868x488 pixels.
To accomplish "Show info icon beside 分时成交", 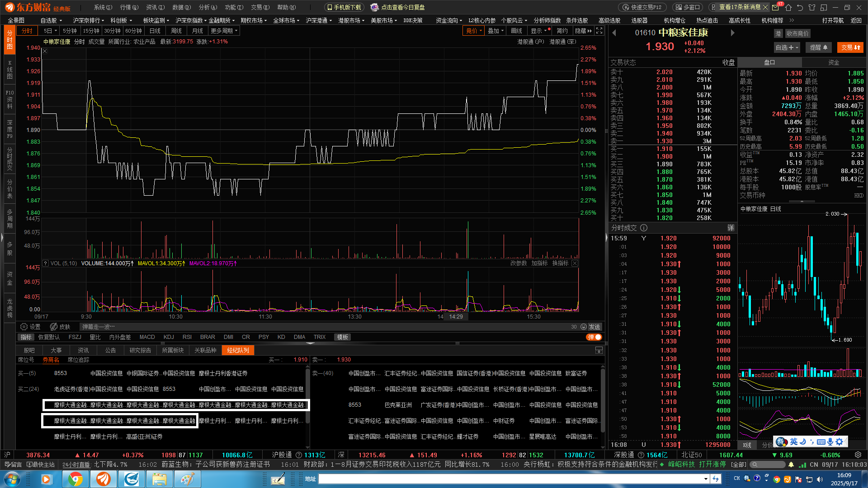I will 644,228.
